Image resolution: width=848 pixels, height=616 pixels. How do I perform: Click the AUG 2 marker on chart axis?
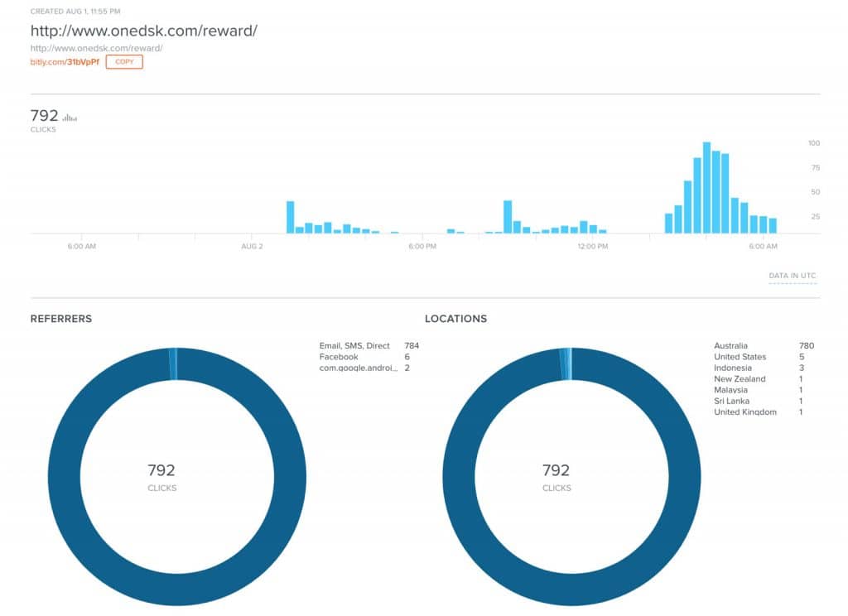[x=252, y=247]
